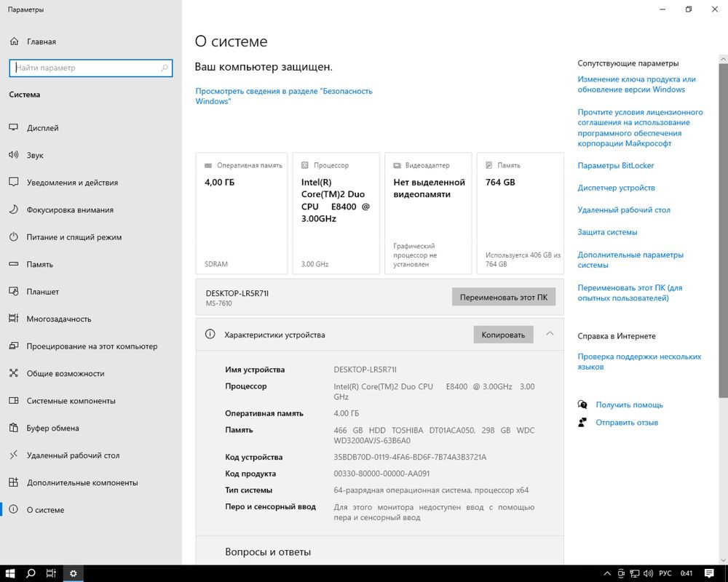Click the Получить помощь chat icon
Image resolution: width=728 pixels, height=582 pixels.
(x=582, y=404)
